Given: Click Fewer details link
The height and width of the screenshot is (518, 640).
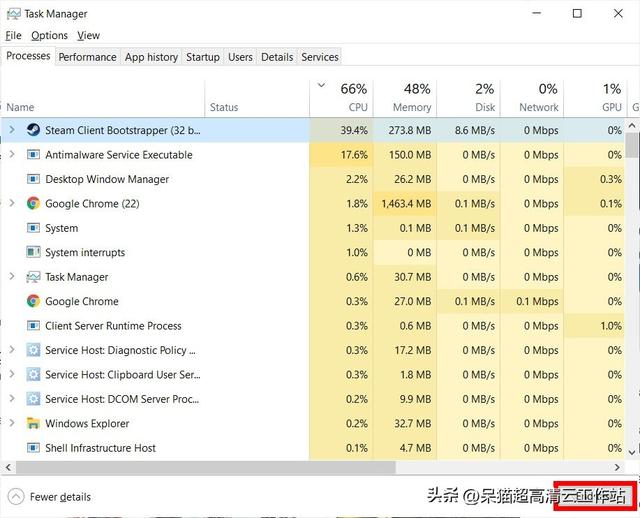Looking at the screenshot, I should 60,497.
